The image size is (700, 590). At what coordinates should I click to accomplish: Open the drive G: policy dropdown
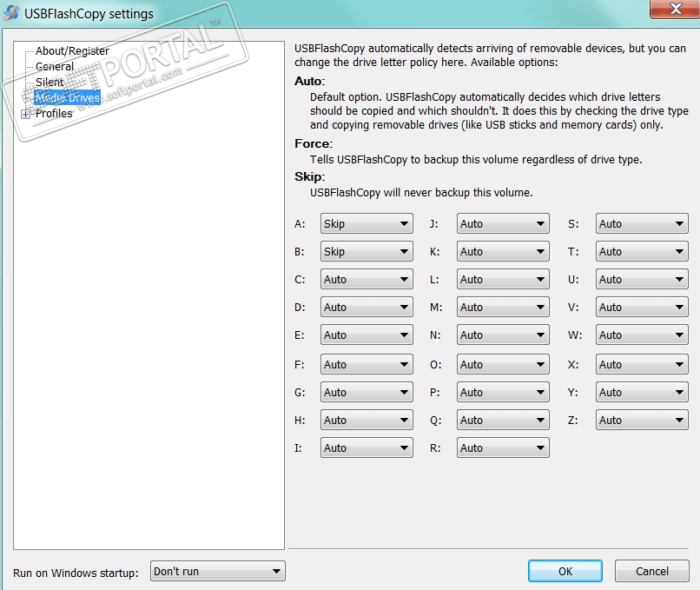pyautogui.click(x=367, y=392)
